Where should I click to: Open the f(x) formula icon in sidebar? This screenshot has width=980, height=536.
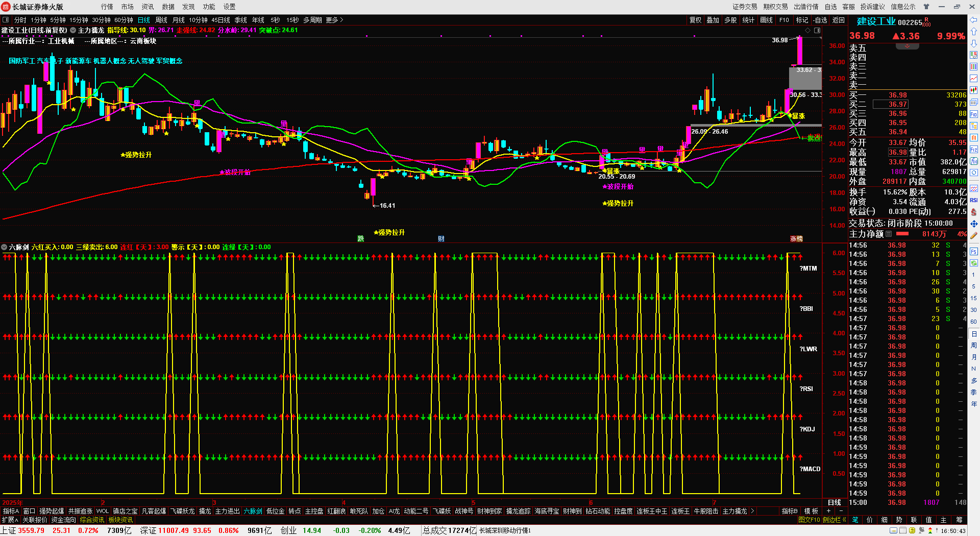[x=974, y=161]
